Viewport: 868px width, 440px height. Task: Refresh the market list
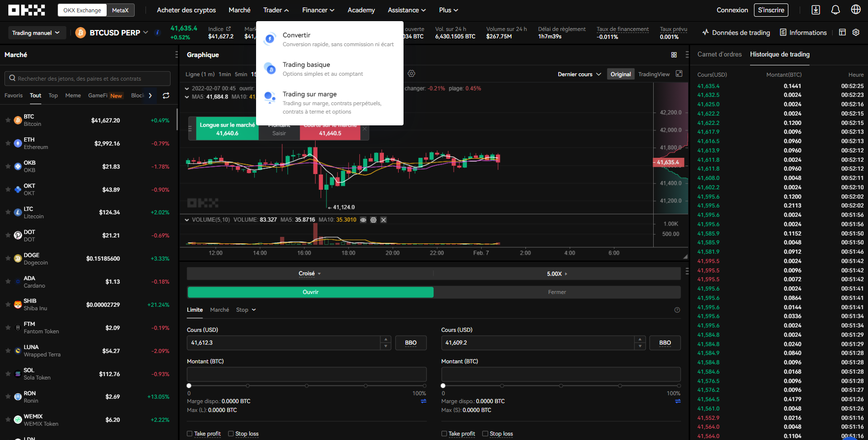[166, 96]
